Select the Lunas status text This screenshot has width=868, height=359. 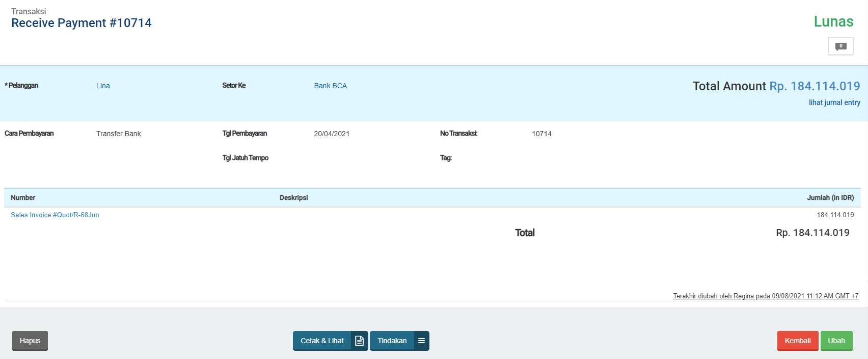click(833, 21)
